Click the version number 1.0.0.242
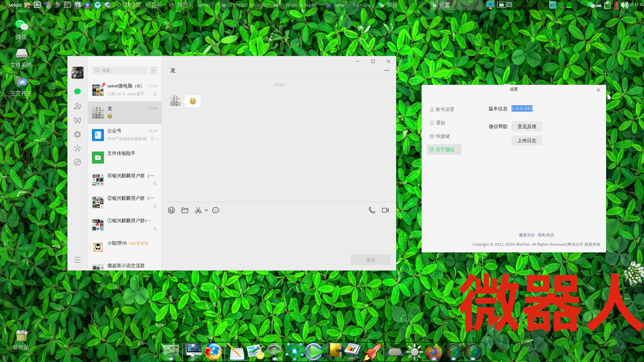 (x=522, y=108)
